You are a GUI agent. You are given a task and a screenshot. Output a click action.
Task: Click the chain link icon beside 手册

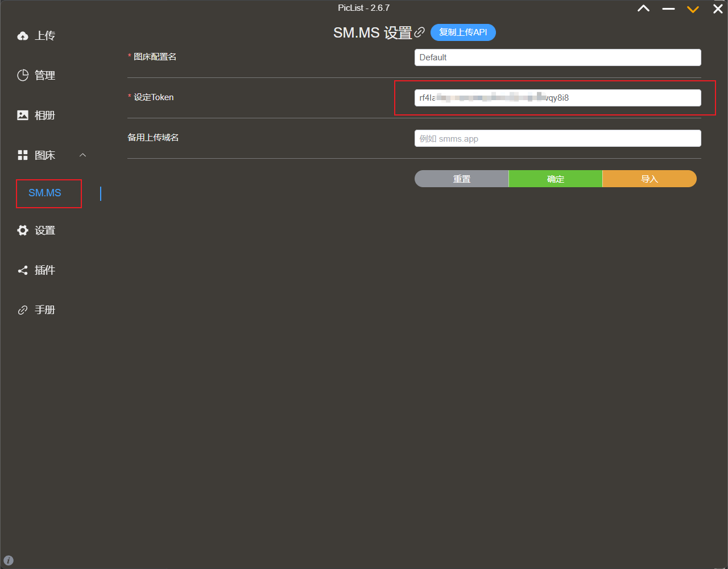point(23,310)
